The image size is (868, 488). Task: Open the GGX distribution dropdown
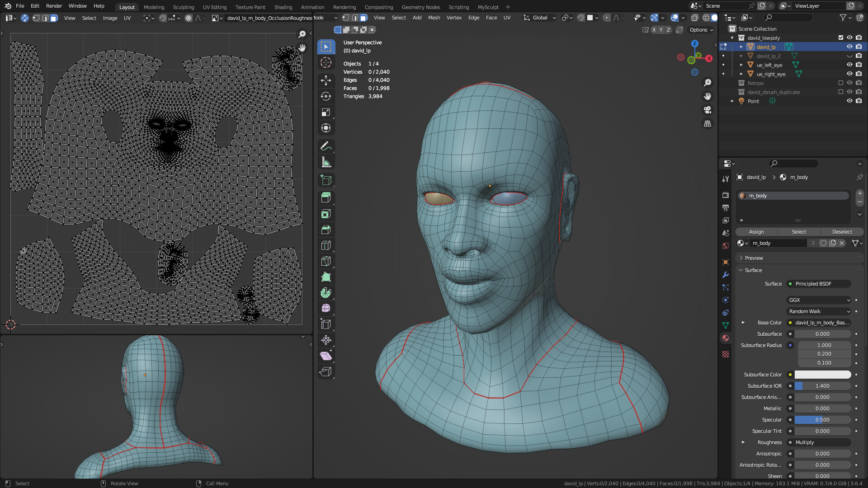coord(819,300)
